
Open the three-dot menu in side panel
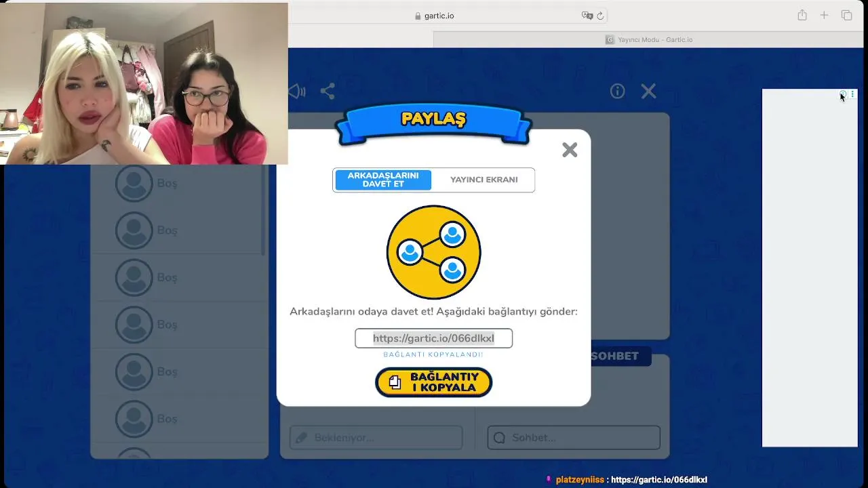(x=852, y=94)
